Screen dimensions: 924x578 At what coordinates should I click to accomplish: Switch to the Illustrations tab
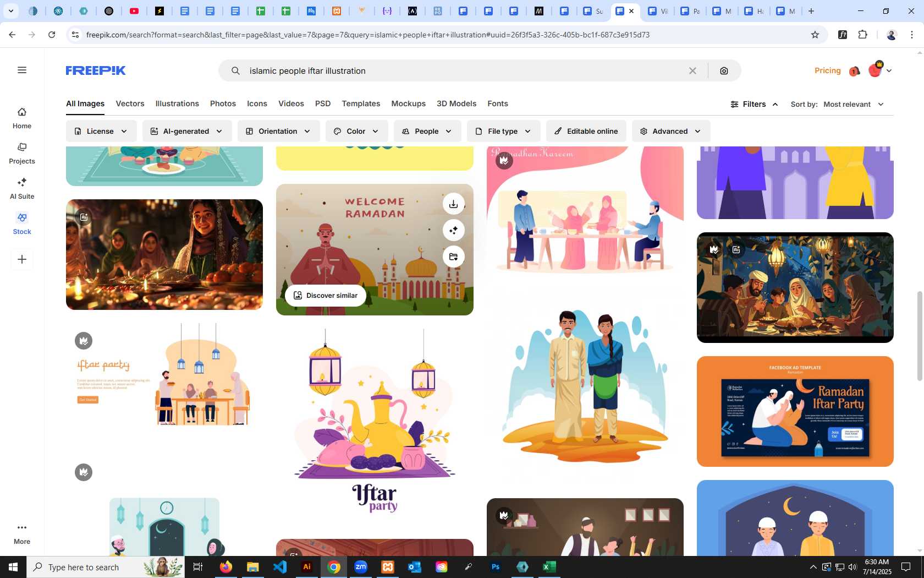177,103
